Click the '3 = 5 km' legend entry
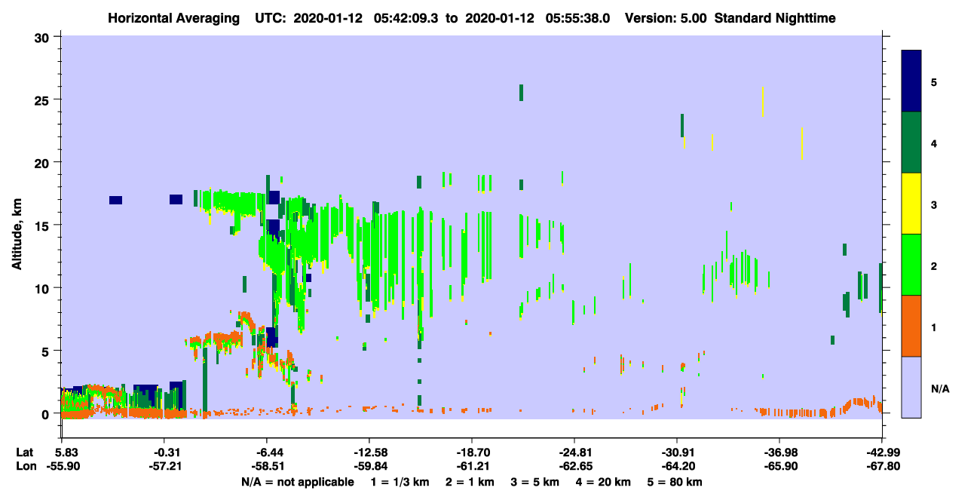 [536, 482]
